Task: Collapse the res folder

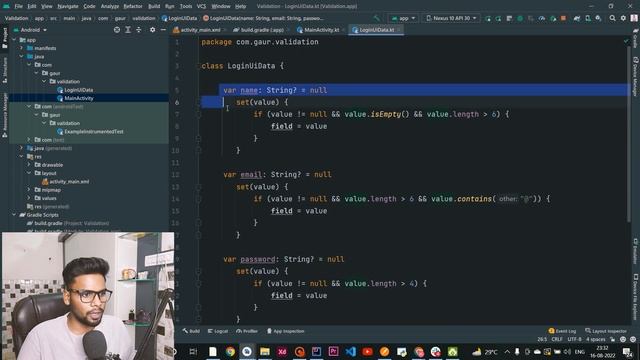Action: click(x=22, y=156)
